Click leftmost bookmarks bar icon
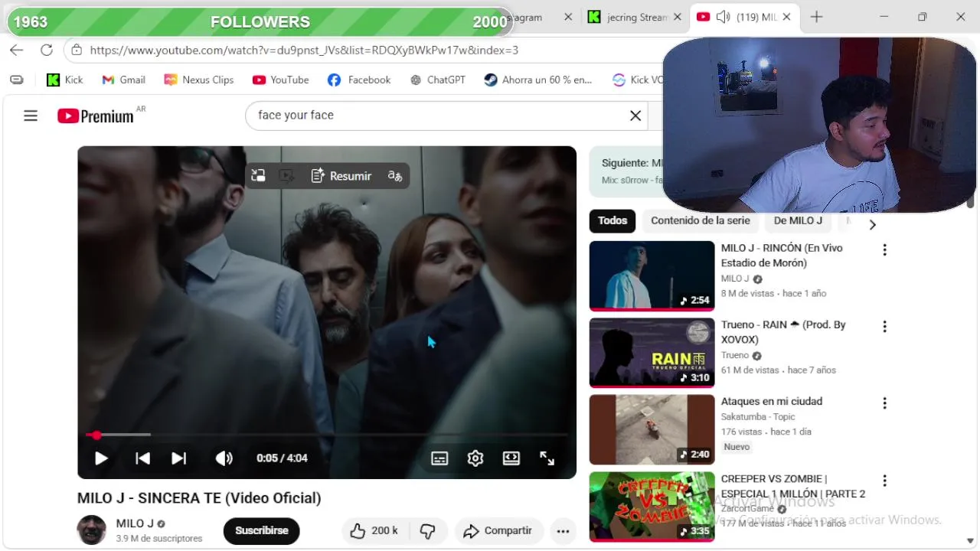Screen dimensions: 980x551 click(x=17, y=80)
